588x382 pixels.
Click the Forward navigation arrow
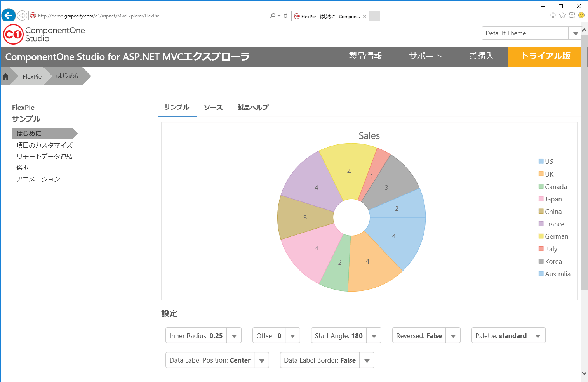22,16
